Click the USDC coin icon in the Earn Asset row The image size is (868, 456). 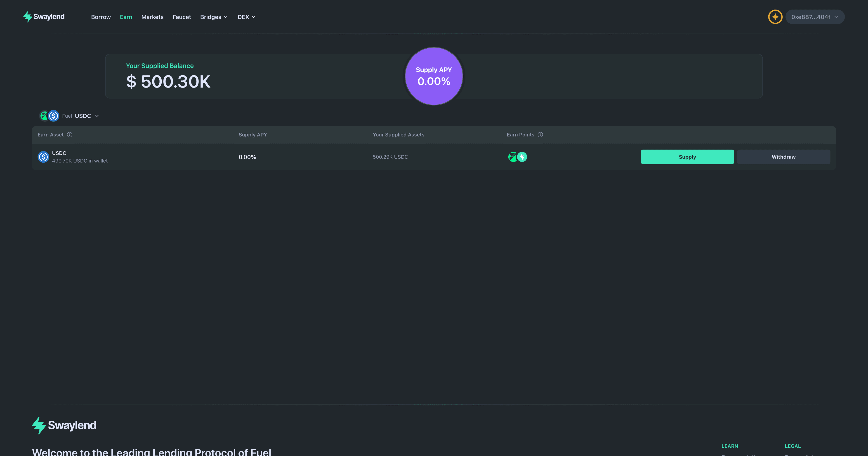tap(43, 157)
